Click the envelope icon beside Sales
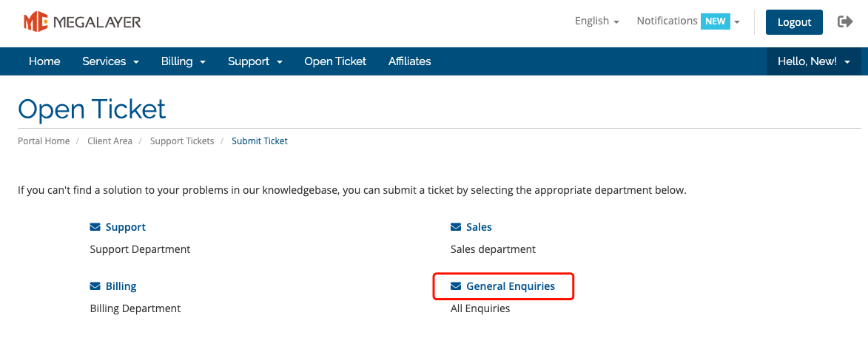Viewport: 868px width, 338px height. [x=456, y=227]
